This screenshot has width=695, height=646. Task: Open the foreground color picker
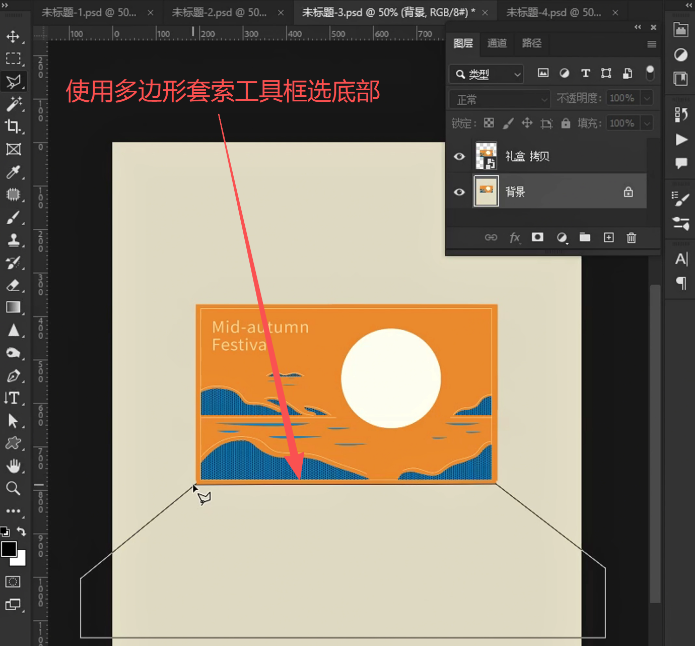[x=8, y=549]
